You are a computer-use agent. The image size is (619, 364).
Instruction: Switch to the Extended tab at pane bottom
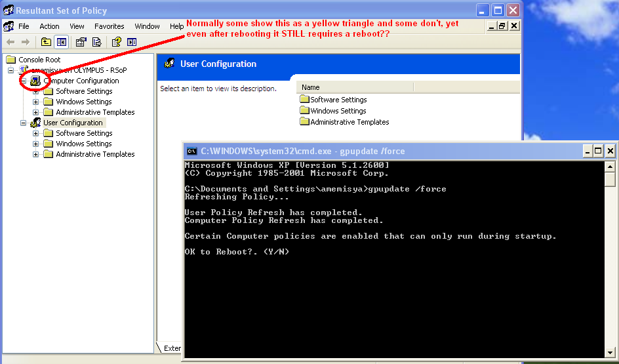[170, 348]
